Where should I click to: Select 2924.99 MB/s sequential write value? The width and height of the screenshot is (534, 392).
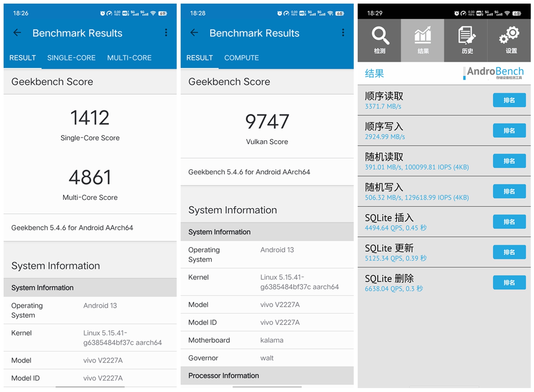[385, 137]
